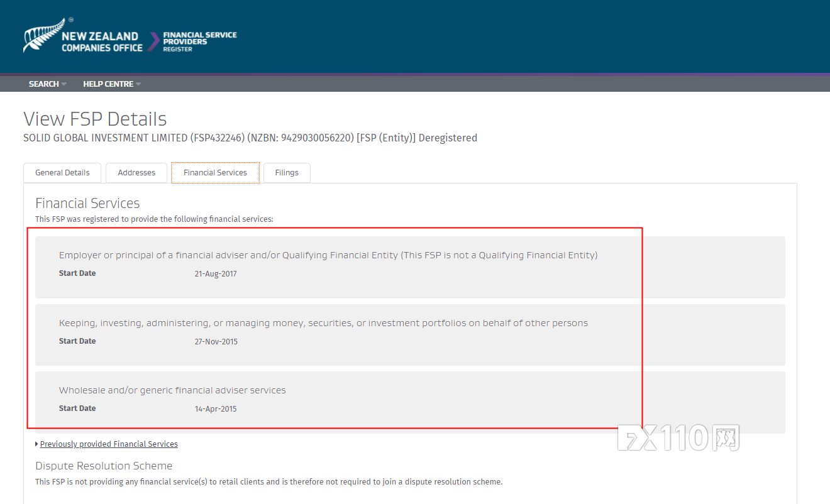Switch to the General Details tab

tap(62, 173)
